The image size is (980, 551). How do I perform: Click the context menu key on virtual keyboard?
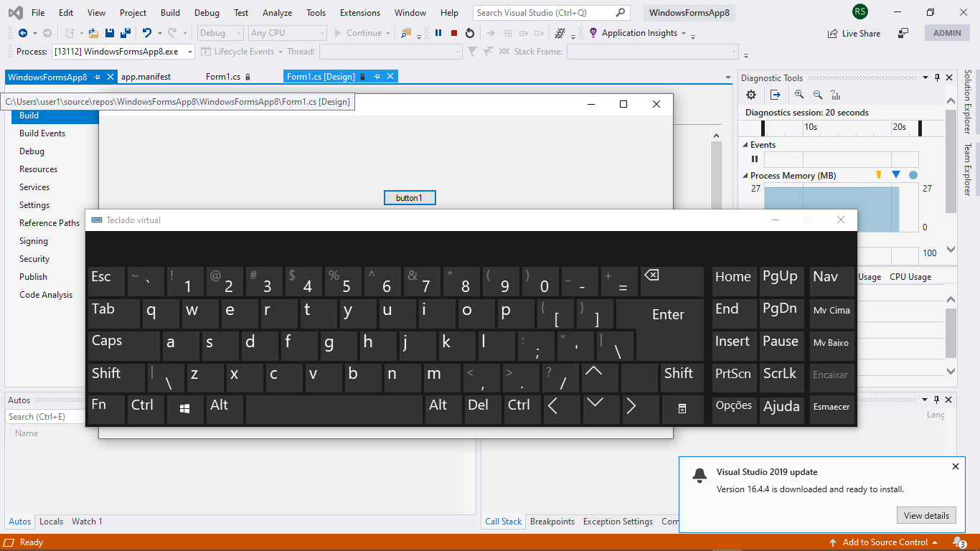tap(682, 409)
